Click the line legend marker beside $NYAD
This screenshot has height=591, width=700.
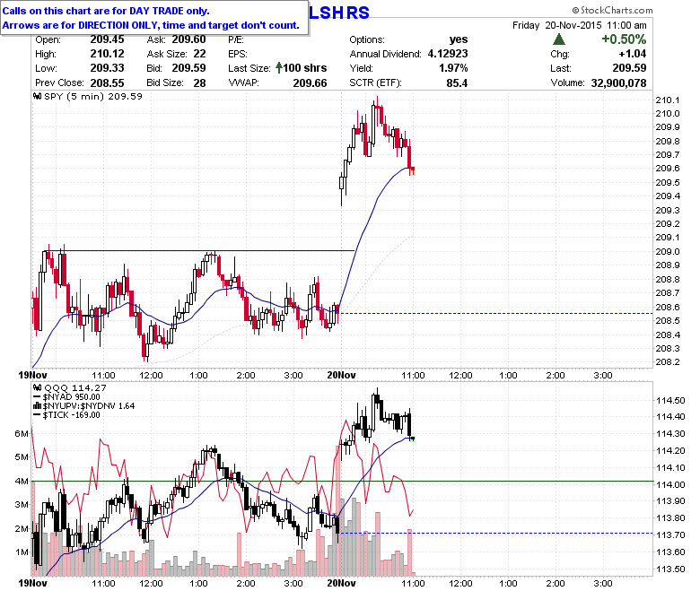coord(38,397)
